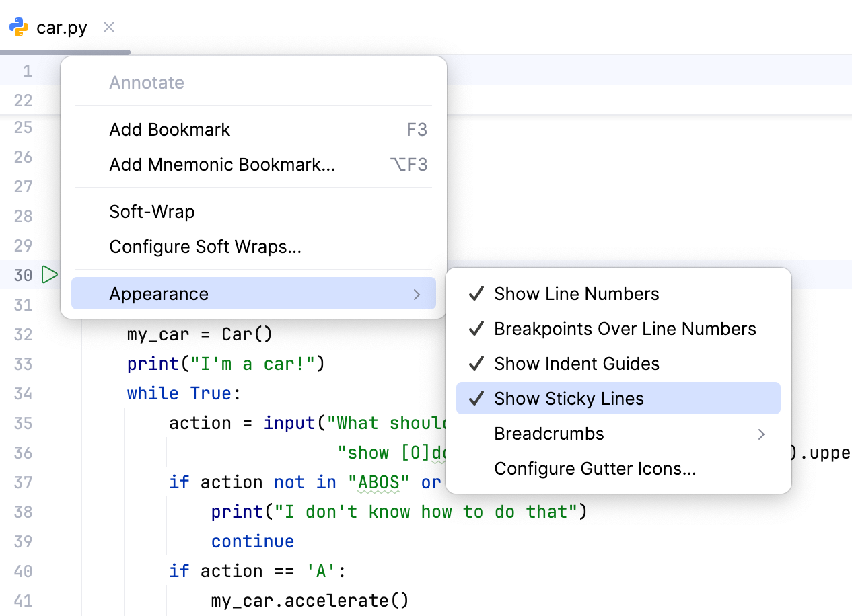
Task: Open Configure Soft Wraps… settings
Action: pos(205,247)
